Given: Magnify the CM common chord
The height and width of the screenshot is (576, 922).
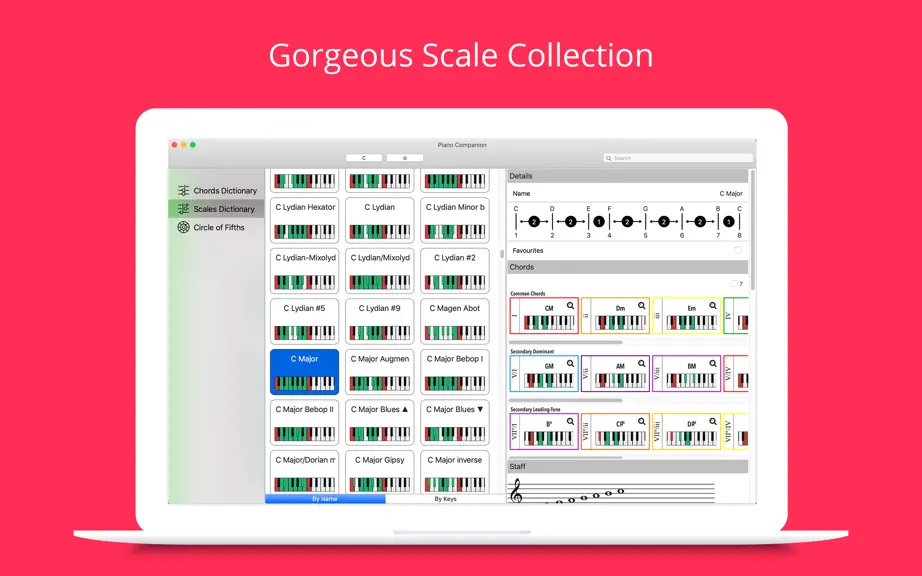Looking at the screenshot, I should tap(570, 306).
